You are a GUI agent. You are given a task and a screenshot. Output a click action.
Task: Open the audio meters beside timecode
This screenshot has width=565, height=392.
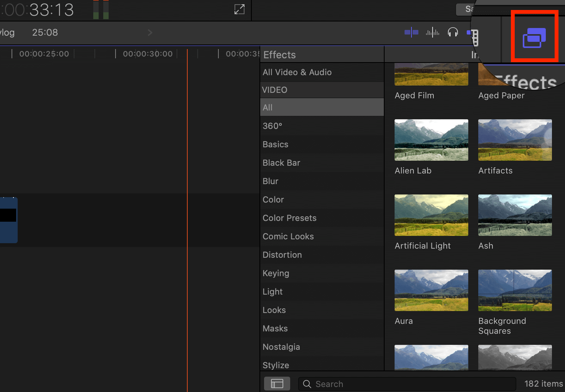101,10
